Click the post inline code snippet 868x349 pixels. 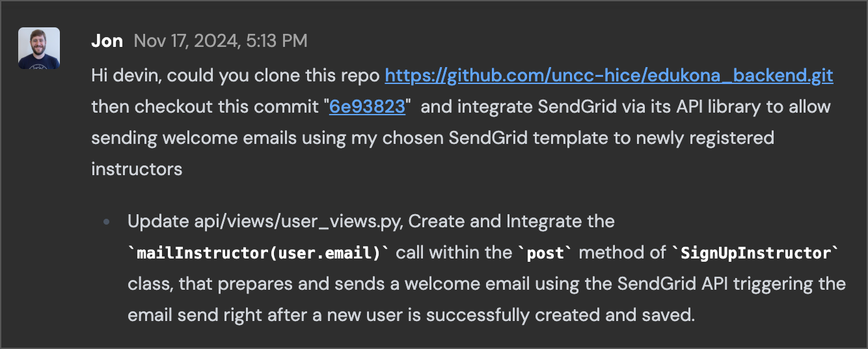(545, 253)
